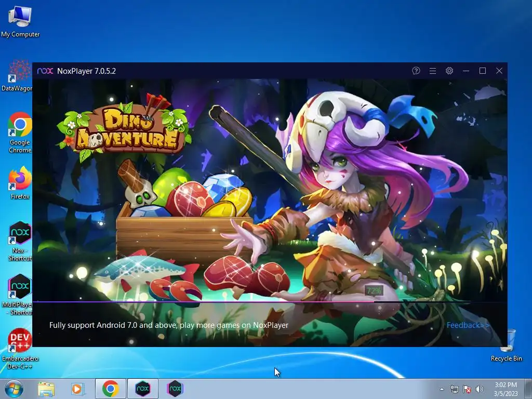Viewport: 532px width, 399px height.
Task: Open NoxPlayer settings gear
Action: click(449, 71)
